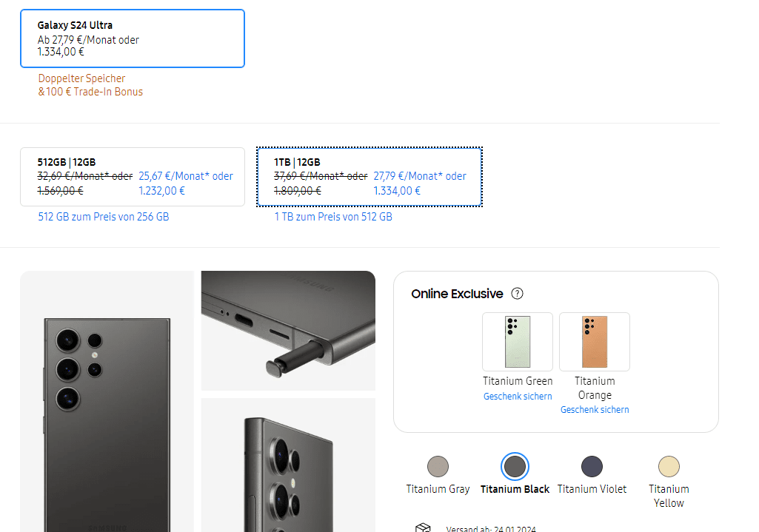Click the '1 TB zum Preis von 512 GB' offer
Image resolution: width=759 pixels, height=532 pixels.
click(x=333, y=217)
